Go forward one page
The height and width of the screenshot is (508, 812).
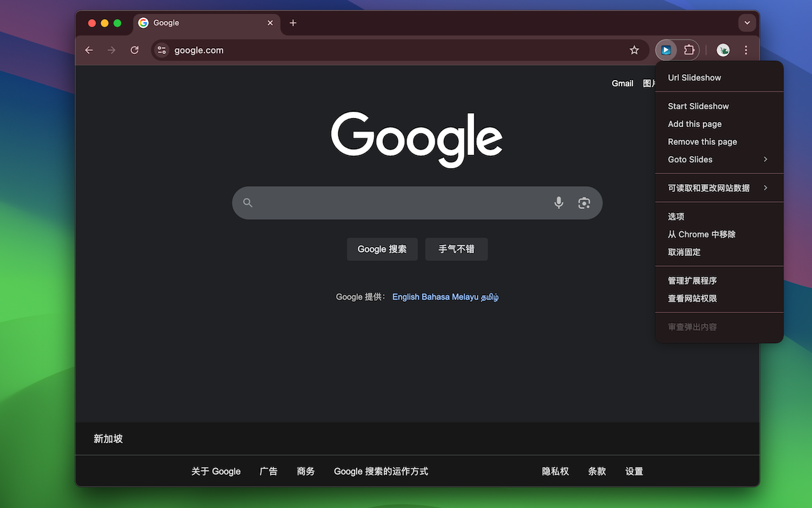(x=112, y=50)
